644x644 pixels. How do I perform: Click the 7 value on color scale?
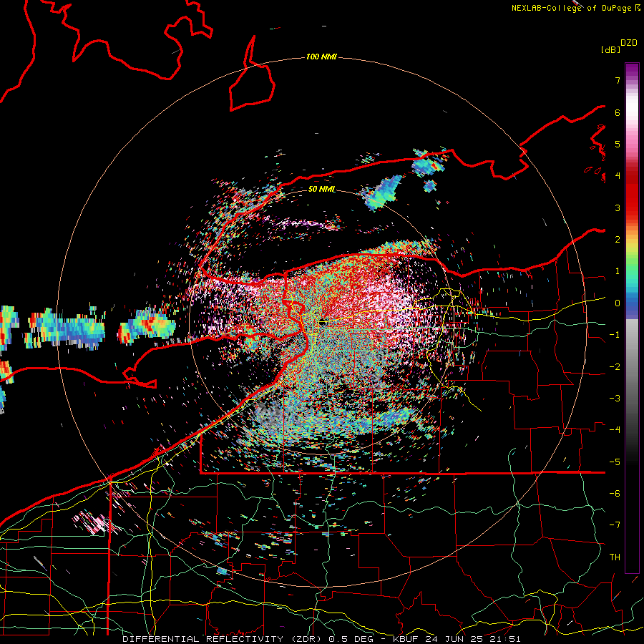pos(618,80)
